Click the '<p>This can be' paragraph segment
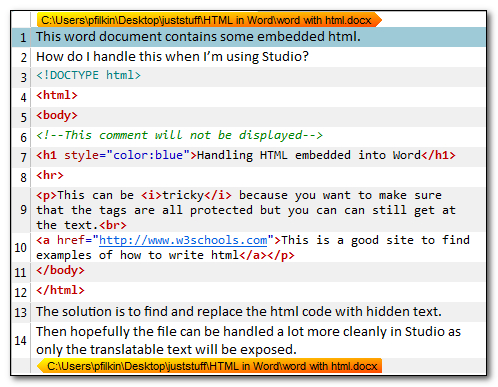Image resolution: width=498 pixels, height=387 pixels. click(246, 210)
